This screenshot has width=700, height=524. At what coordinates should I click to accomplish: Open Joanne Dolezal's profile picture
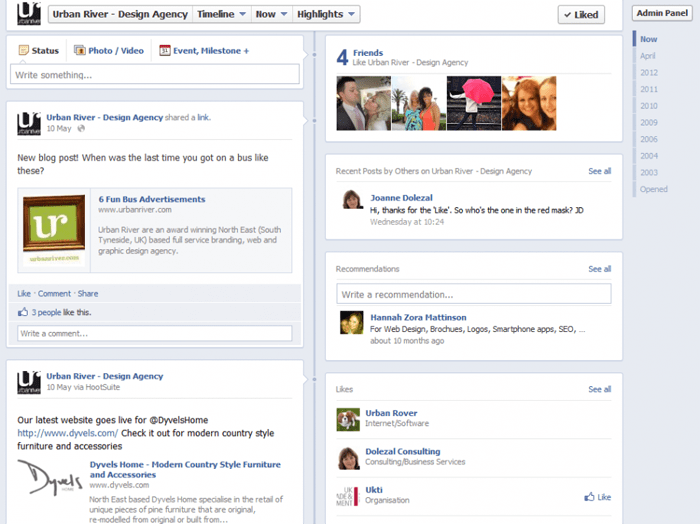[352, 200]
